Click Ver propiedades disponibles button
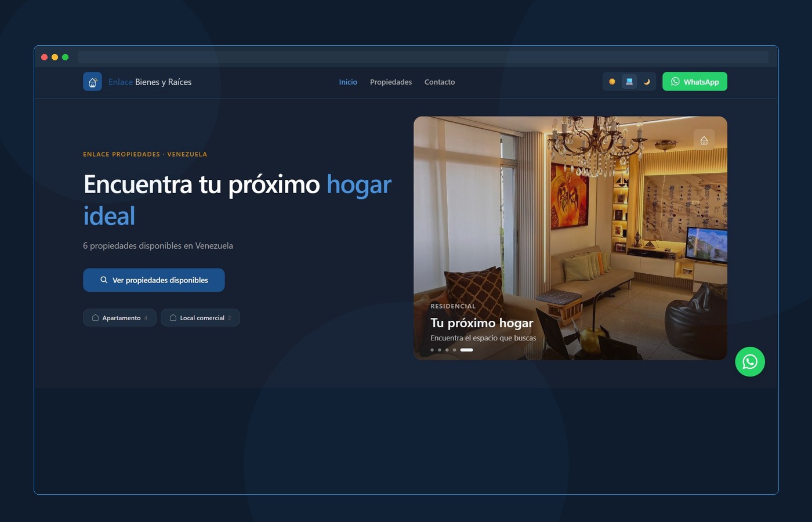812x522 pixels. pos(154,280)
